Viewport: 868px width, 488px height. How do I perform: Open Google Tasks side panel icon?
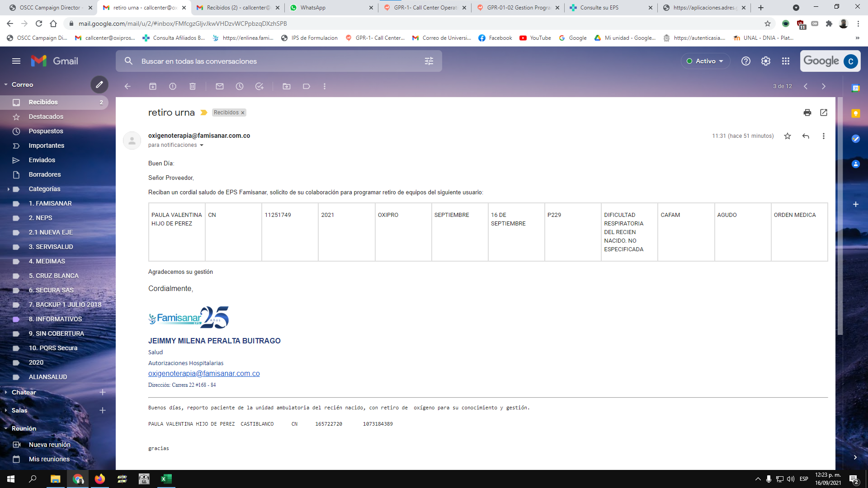[x=856, y=139]
